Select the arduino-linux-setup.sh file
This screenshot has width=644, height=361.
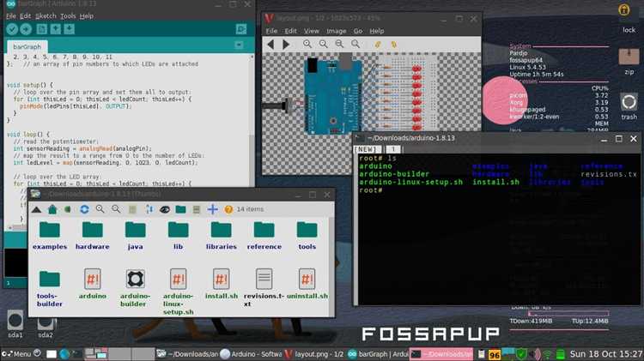179,292
